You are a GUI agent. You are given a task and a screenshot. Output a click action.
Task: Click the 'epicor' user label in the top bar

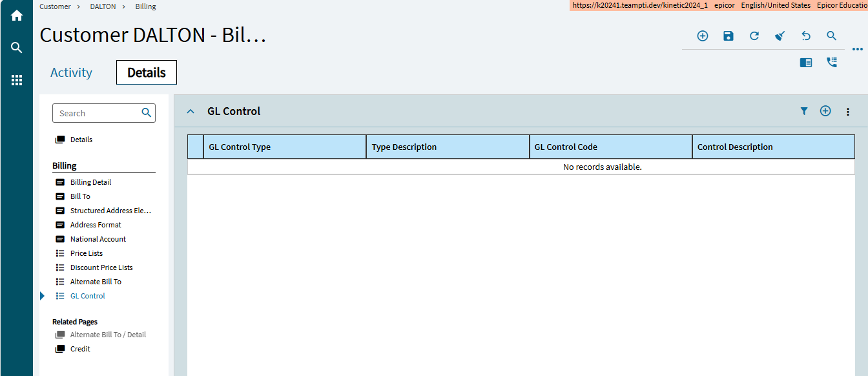[725, 5]
